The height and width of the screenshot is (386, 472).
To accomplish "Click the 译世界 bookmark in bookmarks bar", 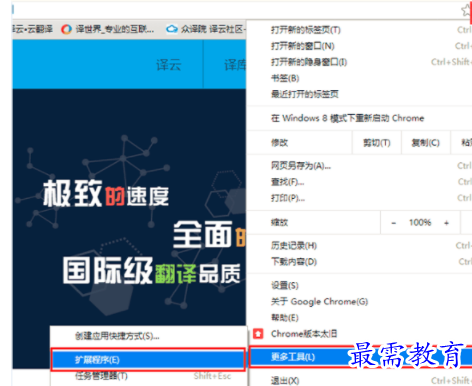I will click(x=108, y=29).
